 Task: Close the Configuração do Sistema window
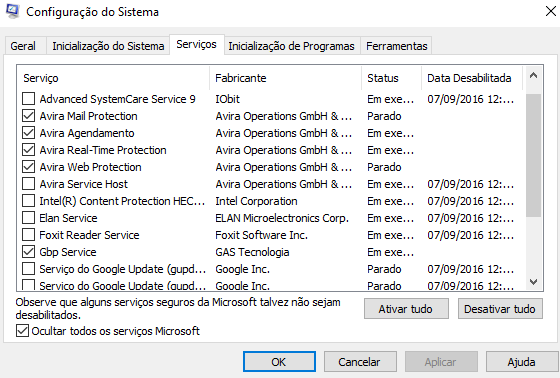point(550,11)
